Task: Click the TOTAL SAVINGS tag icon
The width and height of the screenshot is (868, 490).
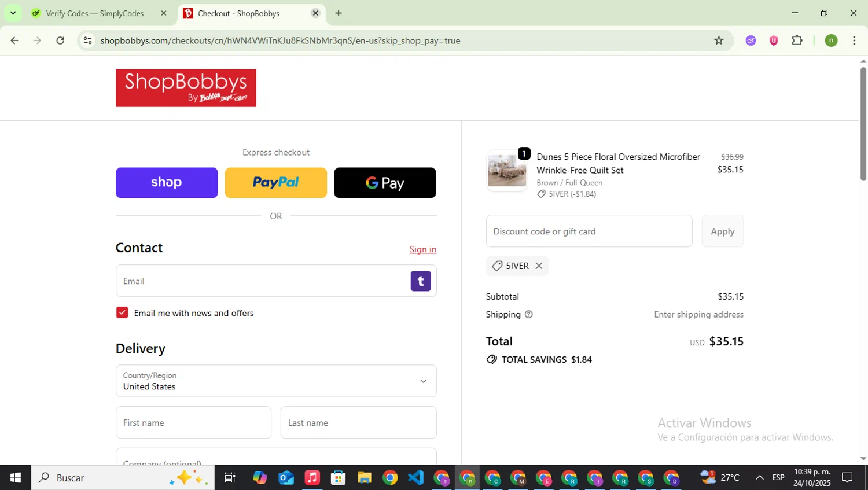Action: pos(492,359)
